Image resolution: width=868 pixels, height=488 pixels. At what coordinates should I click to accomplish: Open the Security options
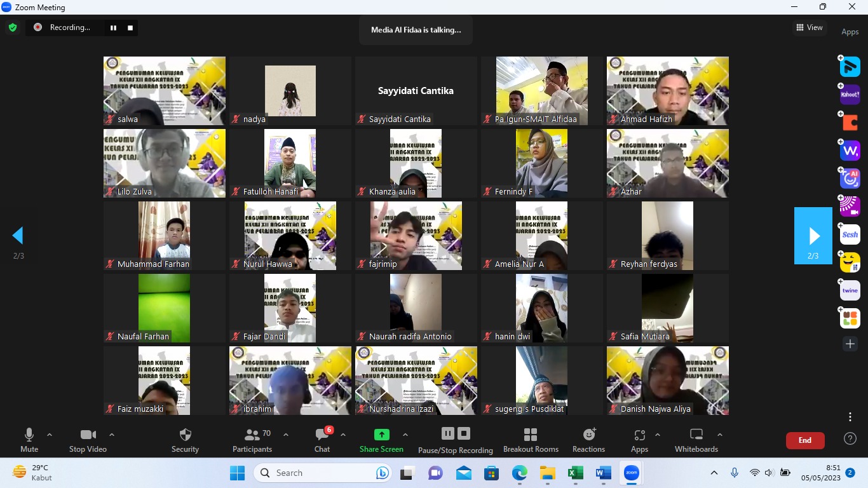coord(185,440)
